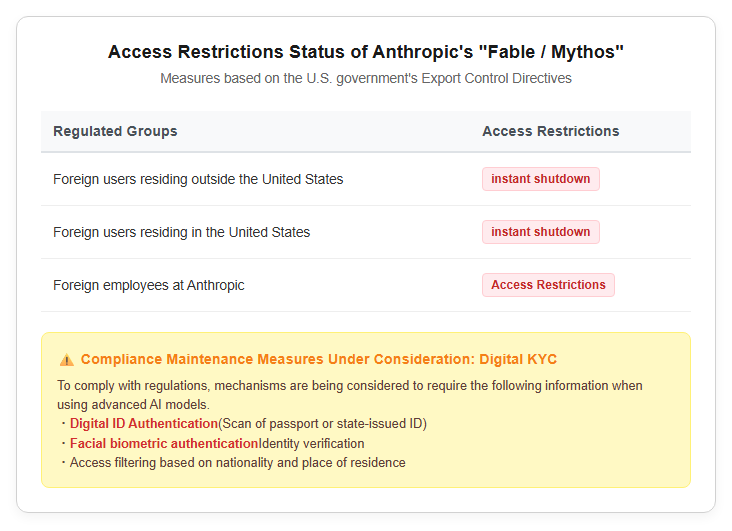
Task: Click the bullet before Facial biometric authentication
Action: [63, 443]
